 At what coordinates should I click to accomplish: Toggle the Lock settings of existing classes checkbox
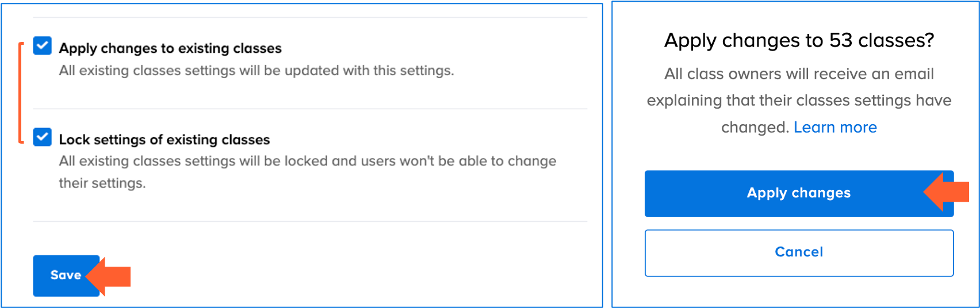[x=43, y=137]
